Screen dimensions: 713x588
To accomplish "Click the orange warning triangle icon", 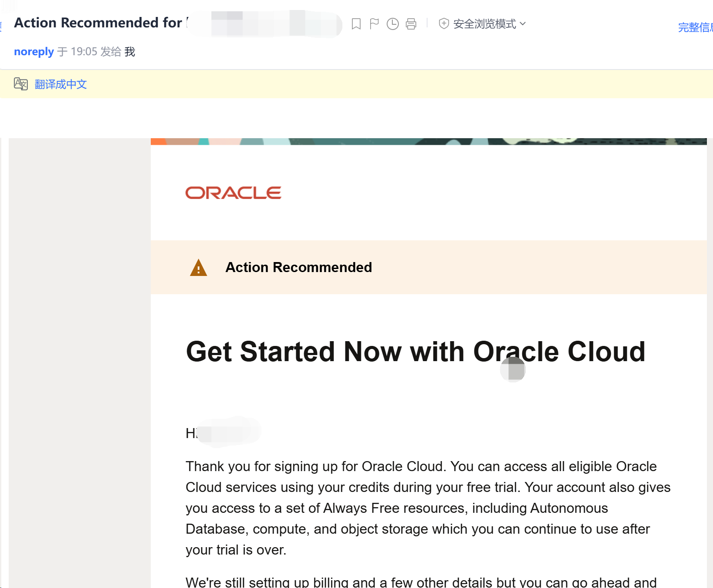I will coord(199,268).
